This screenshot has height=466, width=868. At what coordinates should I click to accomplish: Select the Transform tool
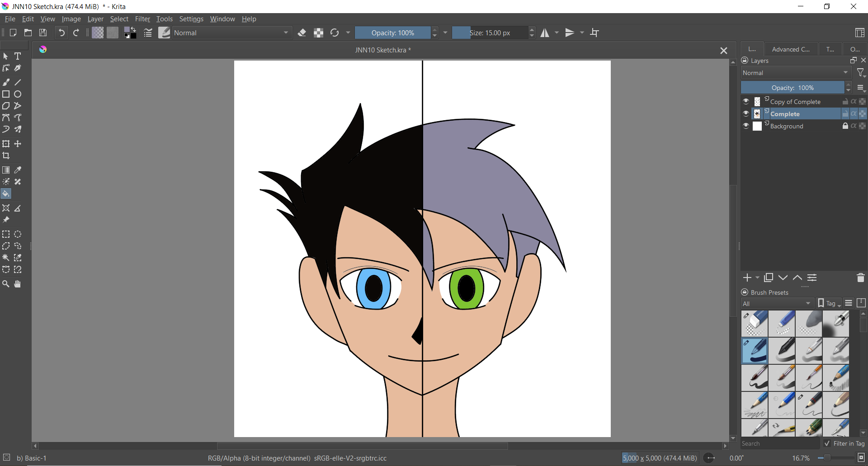point(6,144)
